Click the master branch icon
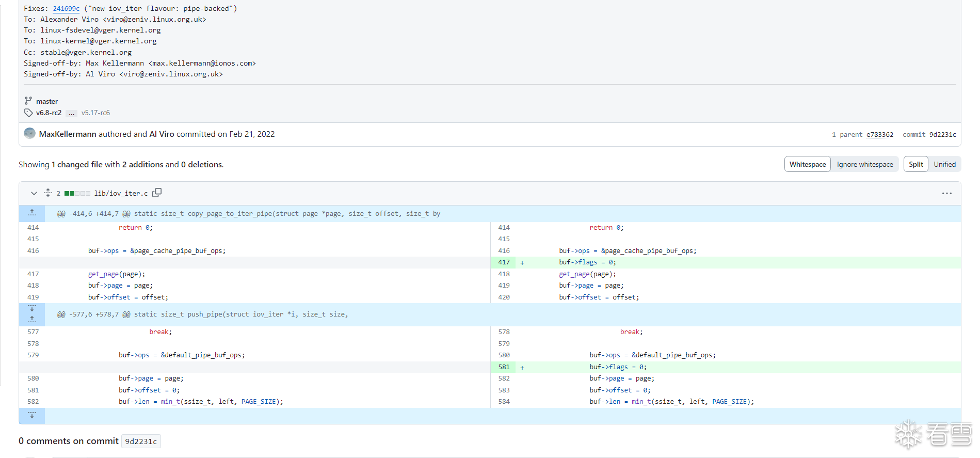The image size is (980, 458). pos(28,101)
